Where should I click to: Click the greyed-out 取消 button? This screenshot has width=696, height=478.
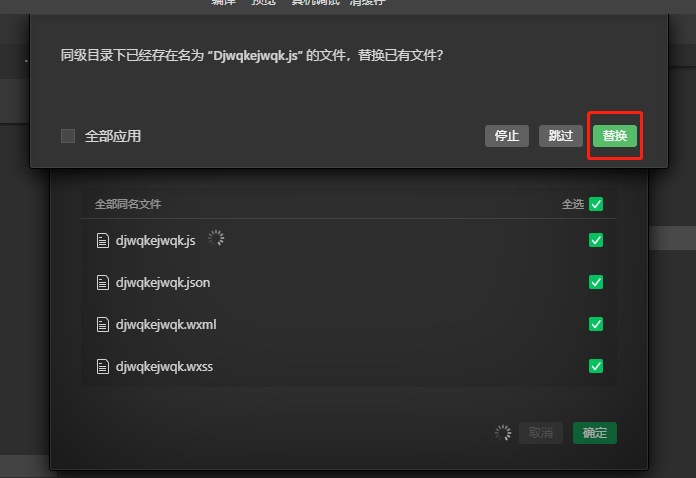click(x=541, y=433)
